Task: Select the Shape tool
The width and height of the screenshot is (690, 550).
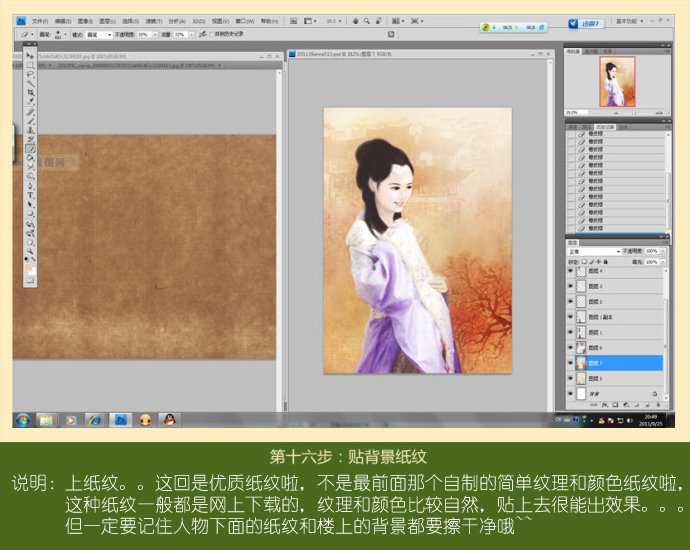Action: (30, 213)
